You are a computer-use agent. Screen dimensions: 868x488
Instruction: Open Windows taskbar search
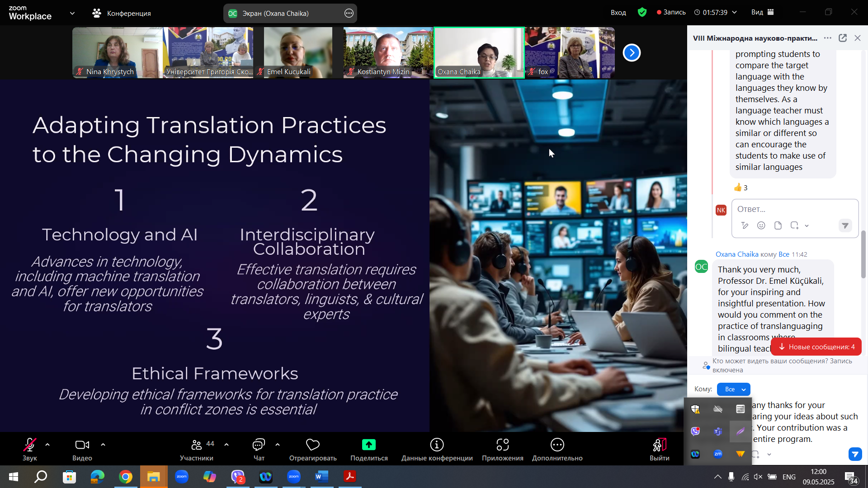pos(41,477)
